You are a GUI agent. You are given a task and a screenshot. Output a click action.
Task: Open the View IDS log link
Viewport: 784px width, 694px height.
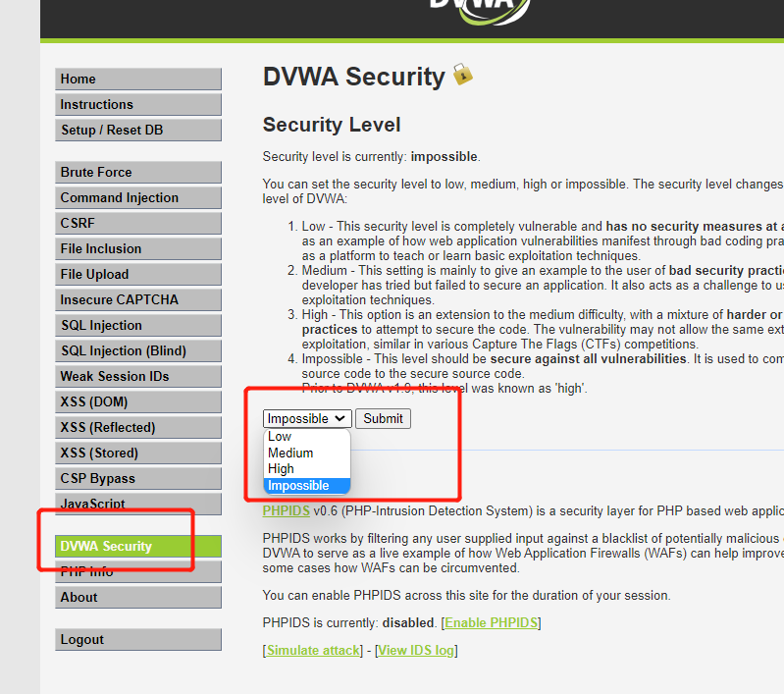point(416,651)
